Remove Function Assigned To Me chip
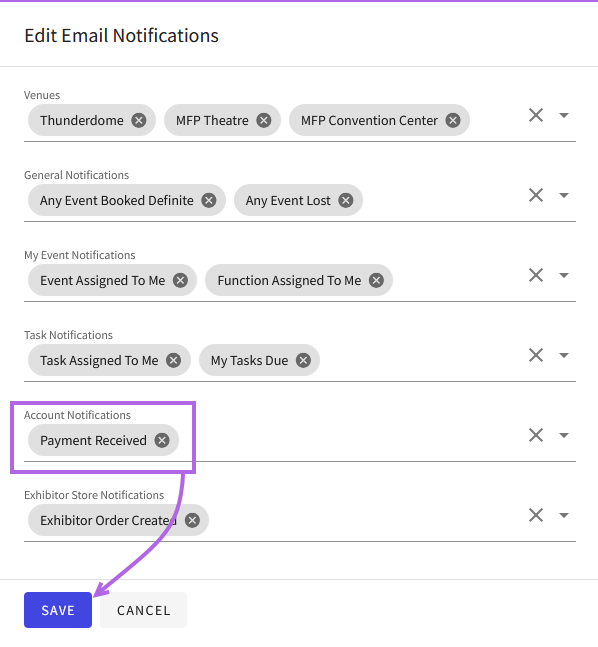This screenshot has width=598, height=647. pyautogui.click(x=376, y=281)
